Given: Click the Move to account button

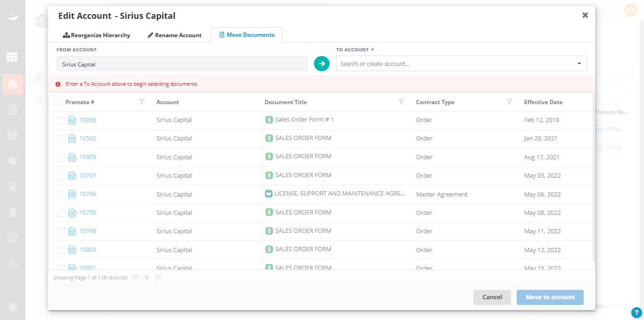Looking at the screenshot, I should click(x=550, y=297).
